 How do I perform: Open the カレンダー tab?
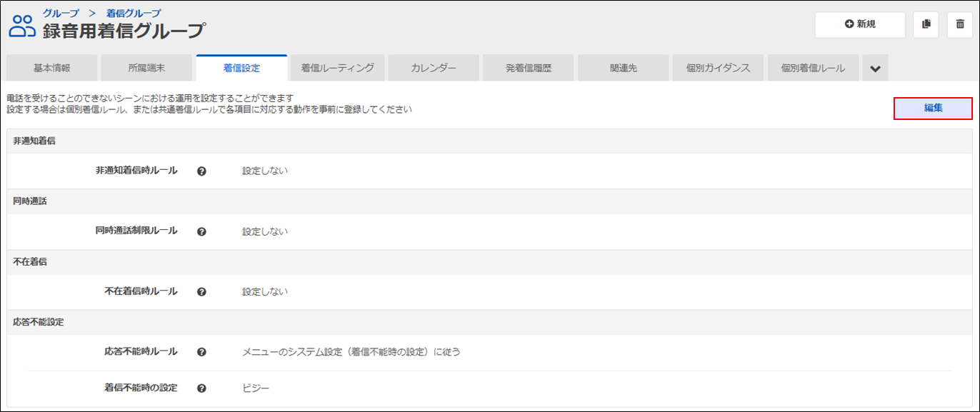click(433, 69)
